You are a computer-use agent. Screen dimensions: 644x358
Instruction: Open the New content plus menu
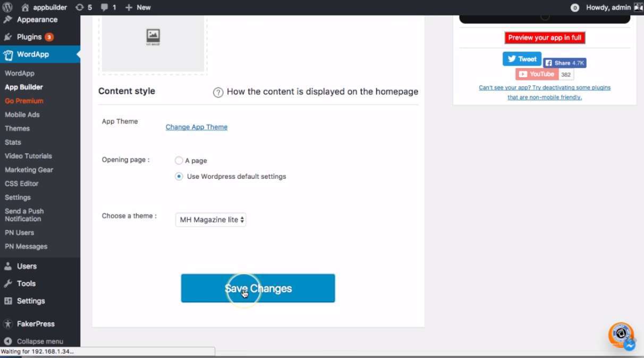138,7
